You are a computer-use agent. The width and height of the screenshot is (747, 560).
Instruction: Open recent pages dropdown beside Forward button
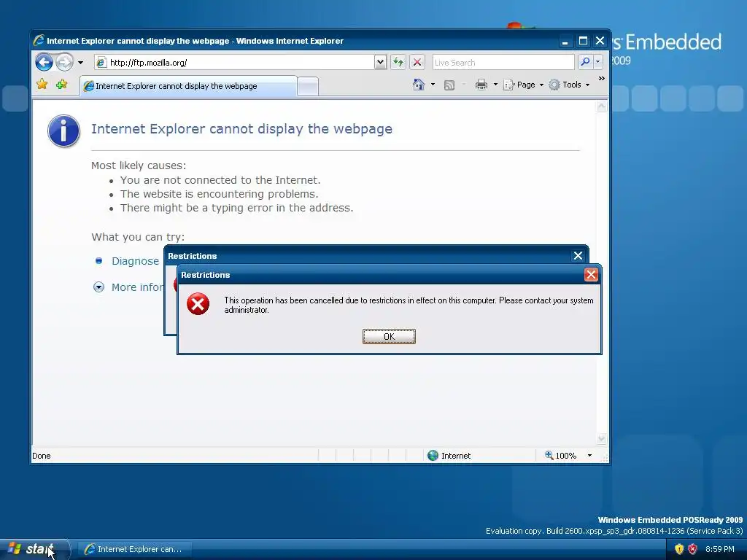coord(80,63)
